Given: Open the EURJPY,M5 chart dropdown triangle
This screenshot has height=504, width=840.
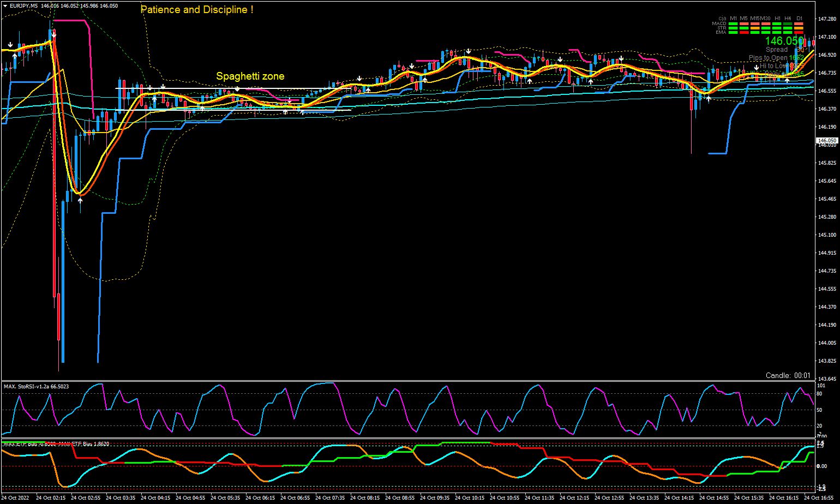Looking at the screenshot, I should [x=5, y=5].
